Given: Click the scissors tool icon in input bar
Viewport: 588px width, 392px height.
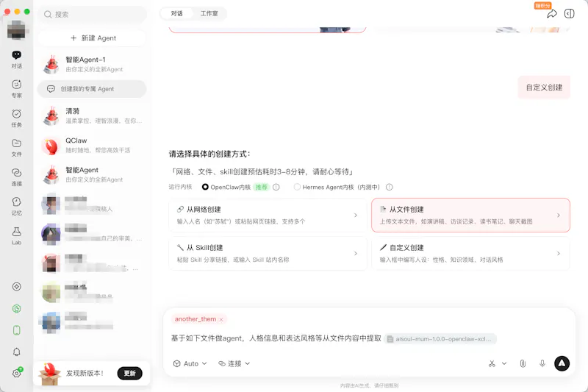Looking at the screenshot, I should [492, 363].
